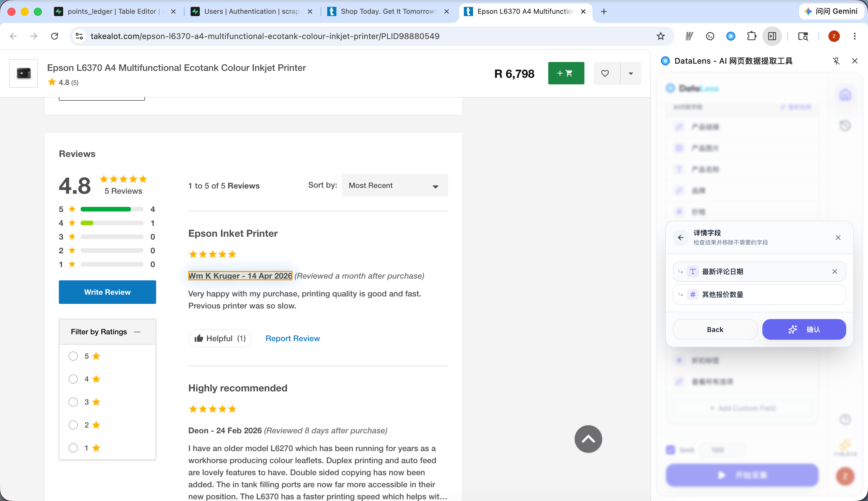Remove the 最新评论日期 field
868x501 pixels.
coord(835,271)
